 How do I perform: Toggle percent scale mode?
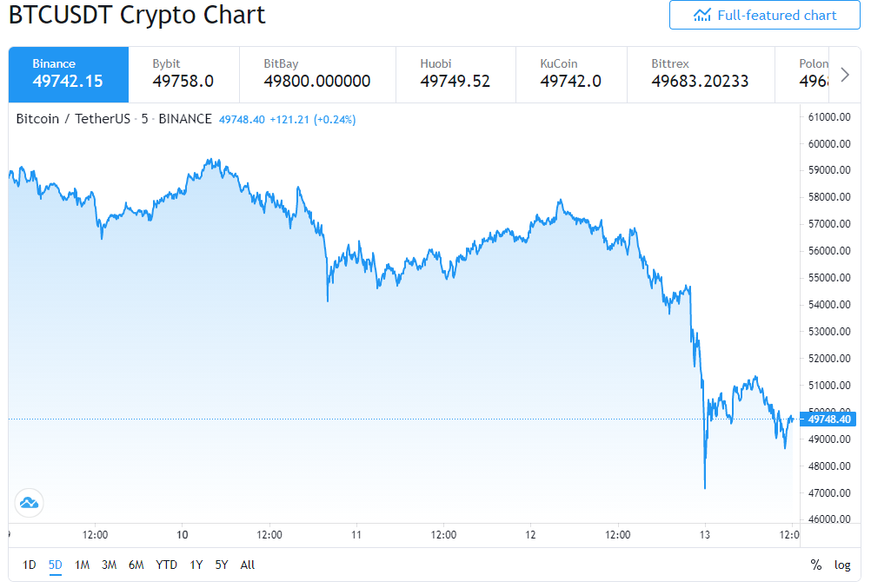815,565
